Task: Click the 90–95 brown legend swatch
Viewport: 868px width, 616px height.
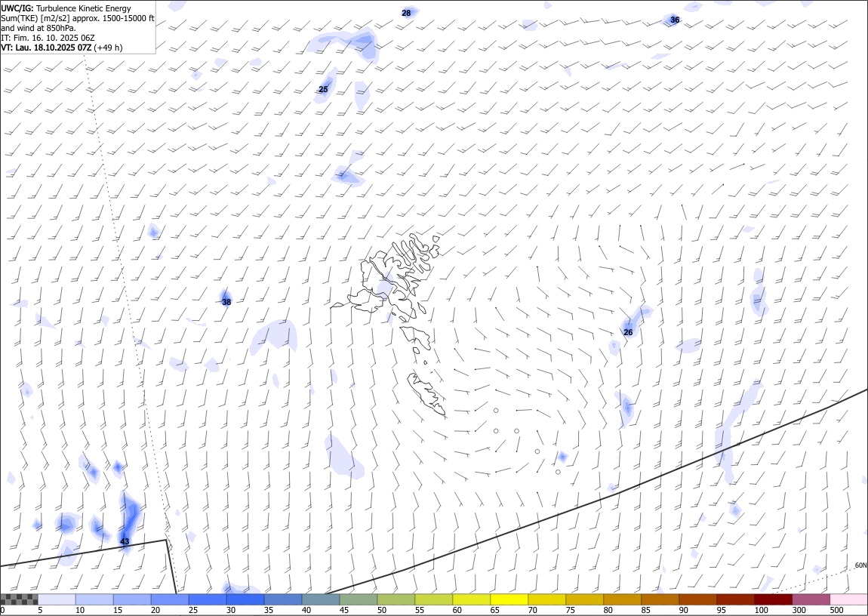Action: [697, 599]
